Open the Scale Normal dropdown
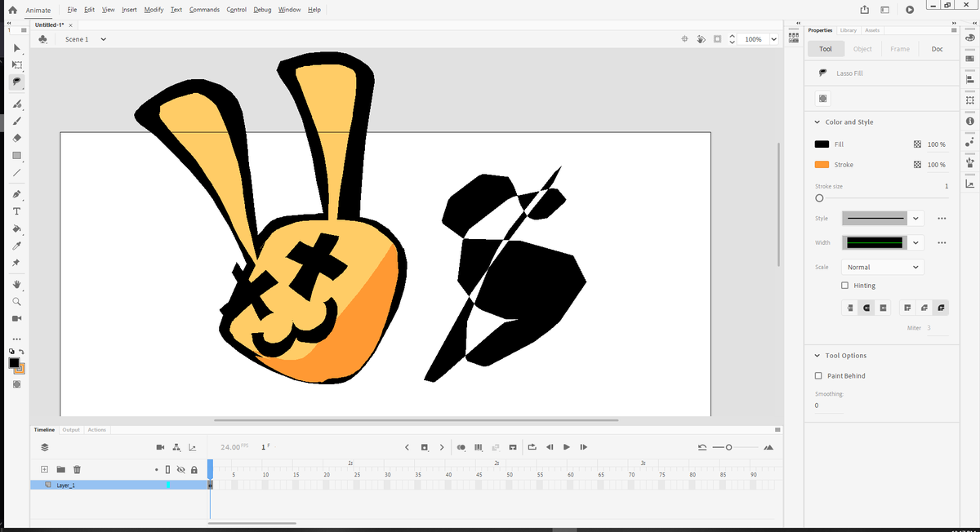The height and width of the screenshot is (532, 980). pyautogui.click(x=882, y=267)
